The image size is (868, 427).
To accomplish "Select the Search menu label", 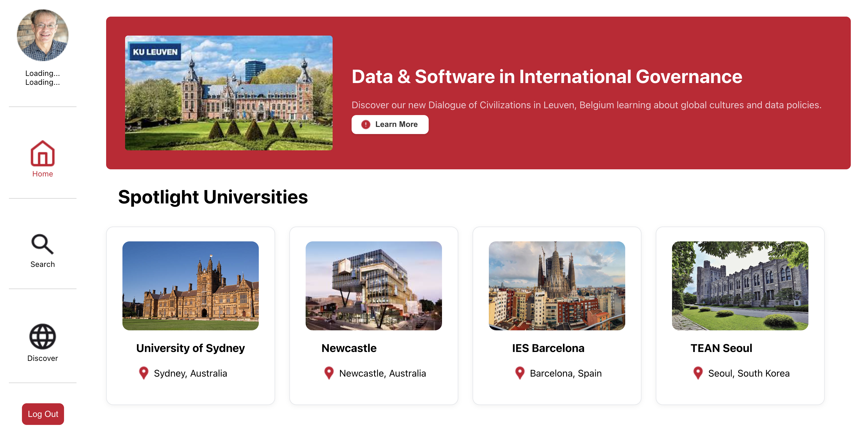I will pos(42,264).
